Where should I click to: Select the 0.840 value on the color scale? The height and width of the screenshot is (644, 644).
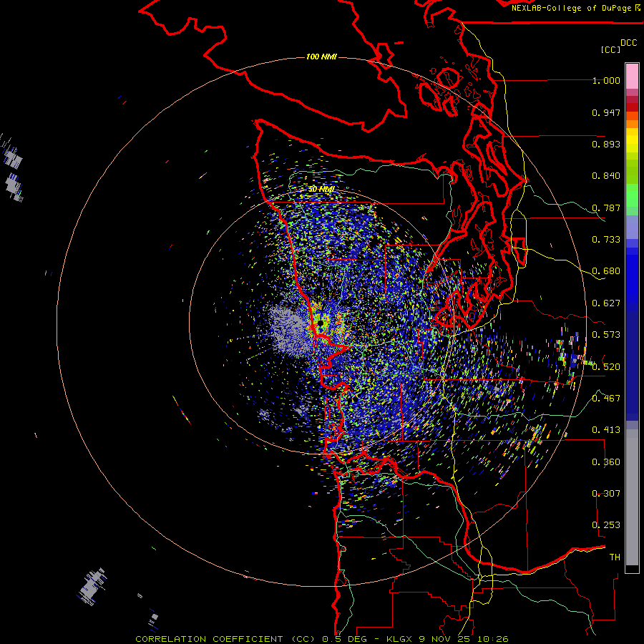coord(606,176)
